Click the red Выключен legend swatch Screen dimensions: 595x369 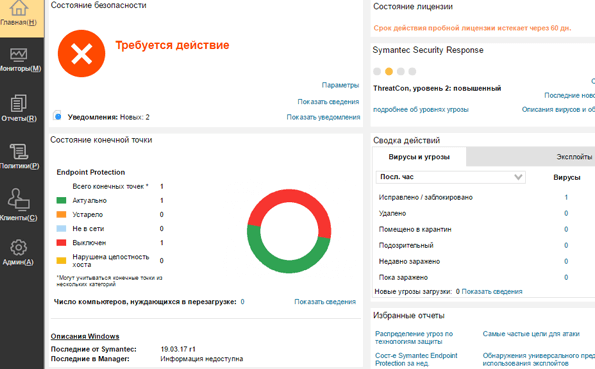(x=61, y=243)
